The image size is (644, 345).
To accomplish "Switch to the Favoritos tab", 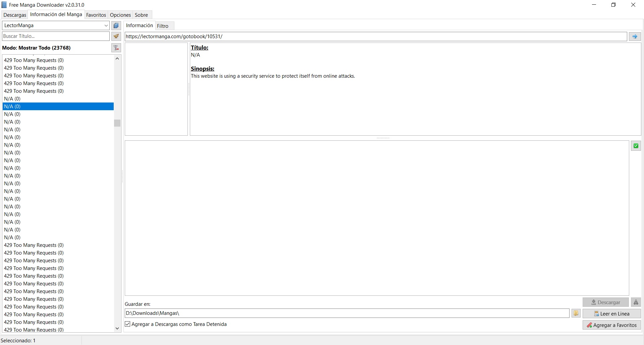I will (x=96, y=15).
